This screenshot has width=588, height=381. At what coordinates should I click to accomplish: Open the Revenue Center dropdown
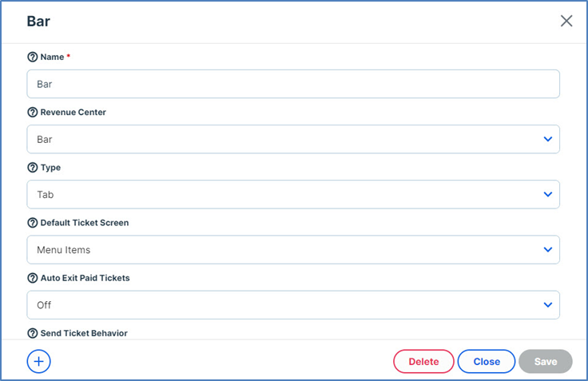pos(292,139)
